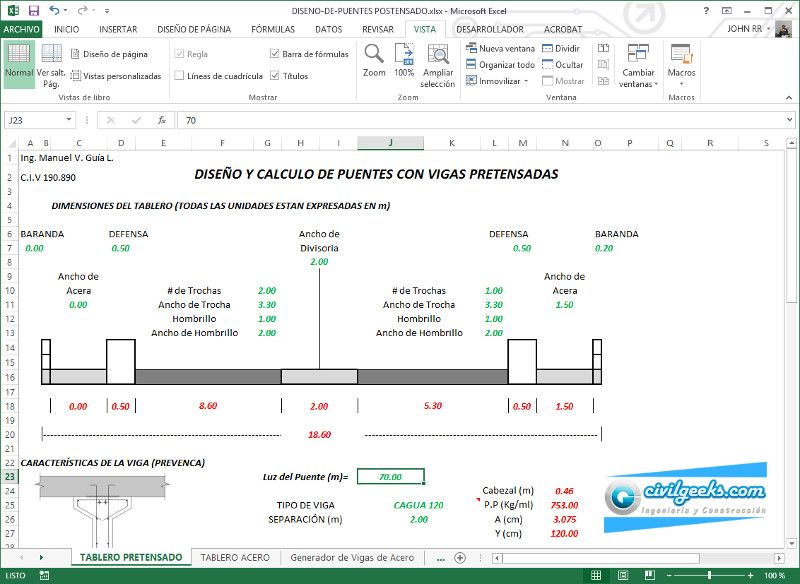Switch to the TABLERO ACERO sheet tab

click(234, 557)
